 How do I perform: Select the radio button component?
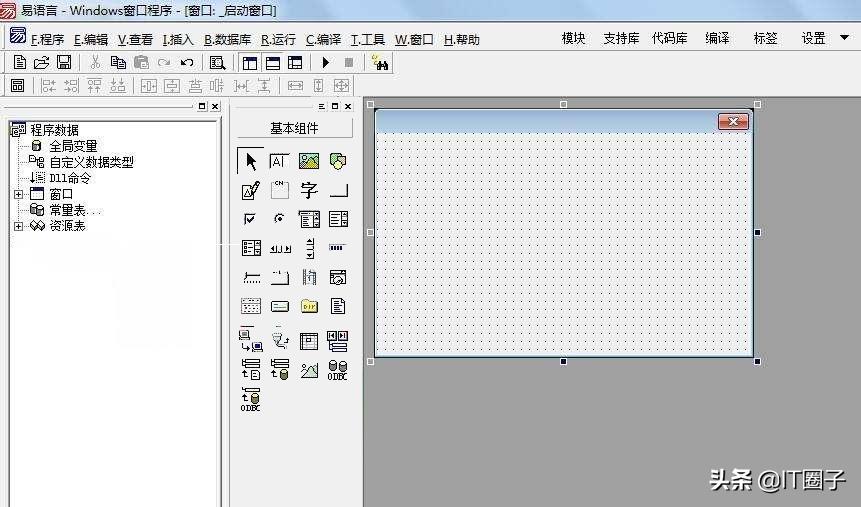(x=279, y=219)
